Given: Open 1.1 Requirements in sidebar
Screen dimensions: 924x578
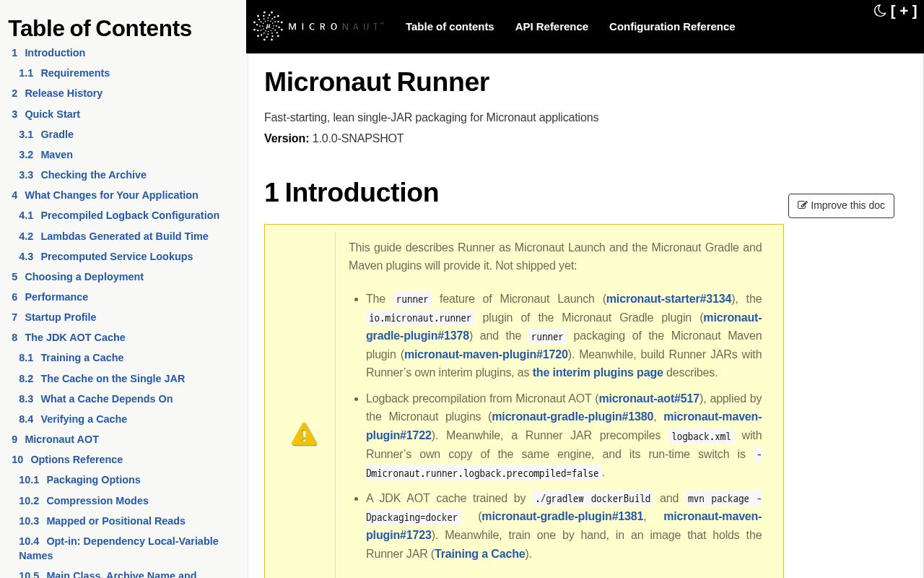Looking at the screenshot, I should (64, 73).
